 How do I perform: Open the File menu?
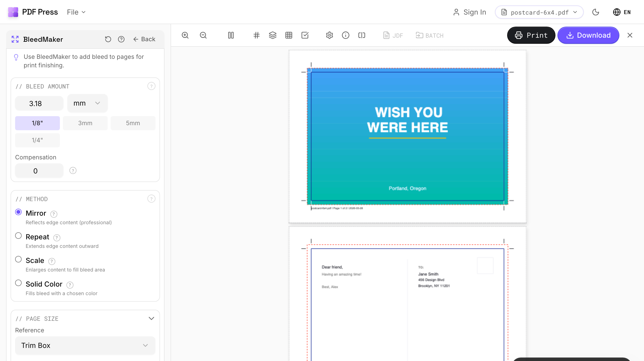point(76,12)
